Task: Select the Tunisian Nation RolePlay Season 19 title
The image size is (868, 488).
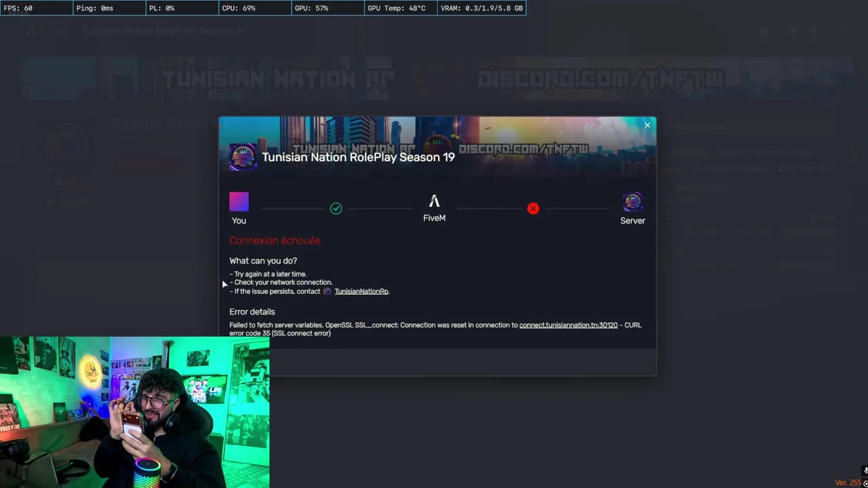Action: click(x=358, y=157)
